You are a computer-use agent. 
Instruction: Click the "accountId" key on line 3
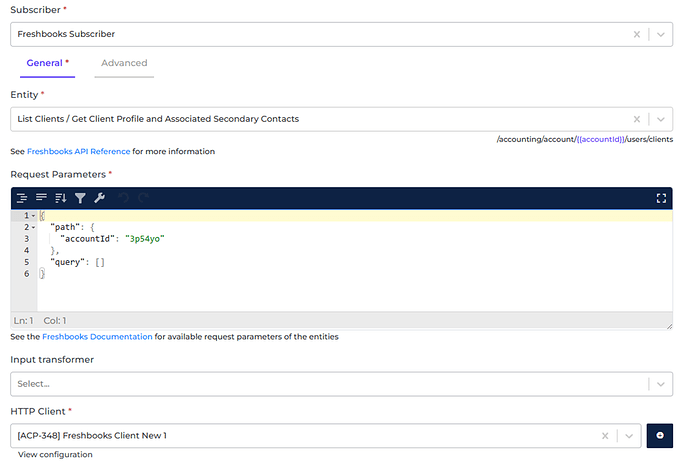(x=87, y=239)
